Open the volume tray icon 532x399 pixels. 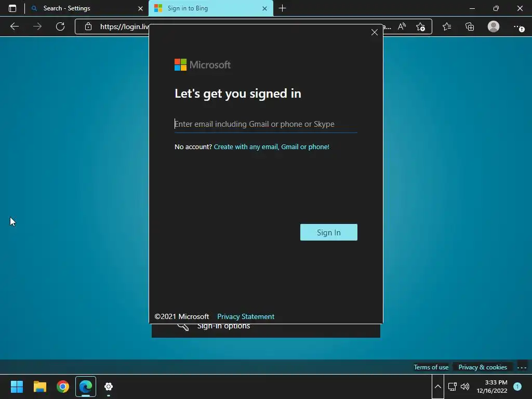pos(465,387)
